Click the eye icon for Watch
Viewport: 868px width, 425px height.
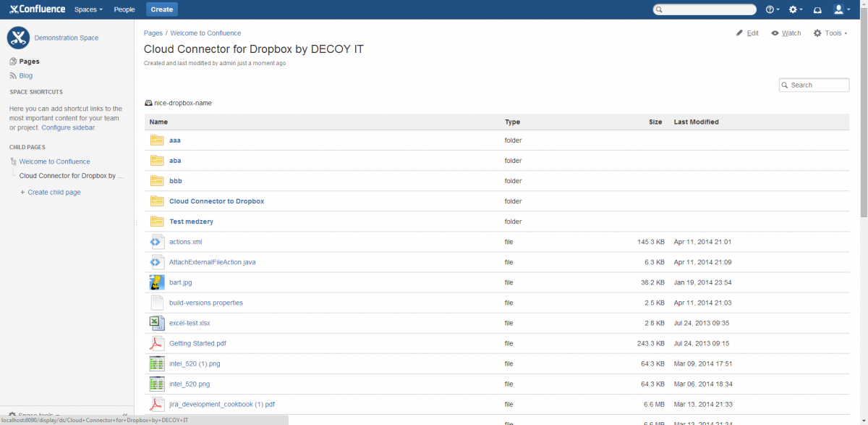775,33
